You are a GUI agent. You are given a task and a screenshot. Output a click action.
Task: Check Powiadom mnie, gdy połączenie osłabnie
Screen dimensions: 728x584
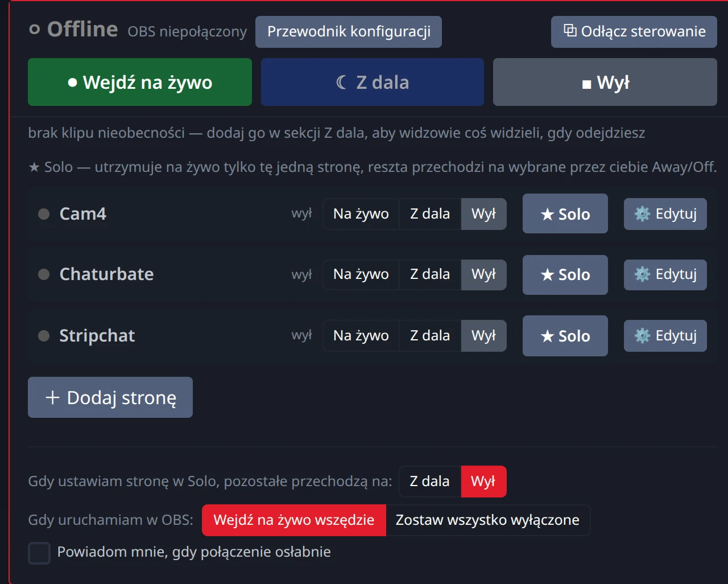pos(39,553)
